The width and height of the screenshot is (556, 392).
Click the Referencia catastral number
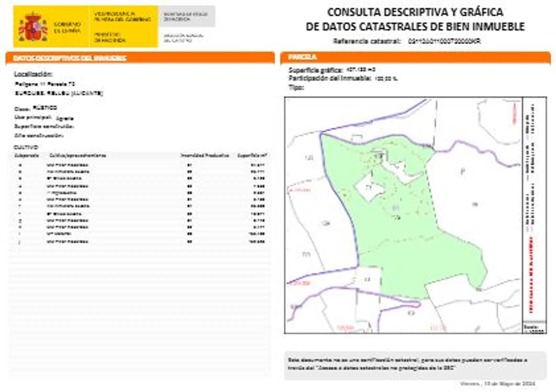(x=444, y=41)
